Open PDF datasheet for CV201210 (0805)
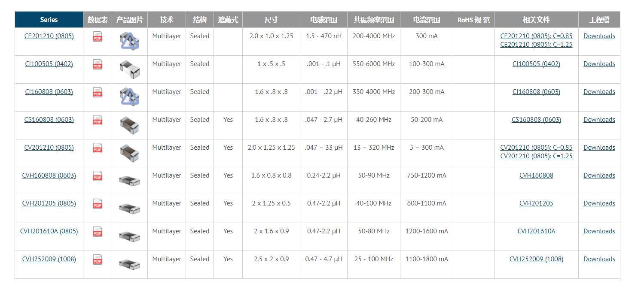The width and height of the screenshot is (644, 290). pyautogui.click(x=98, y=148)
